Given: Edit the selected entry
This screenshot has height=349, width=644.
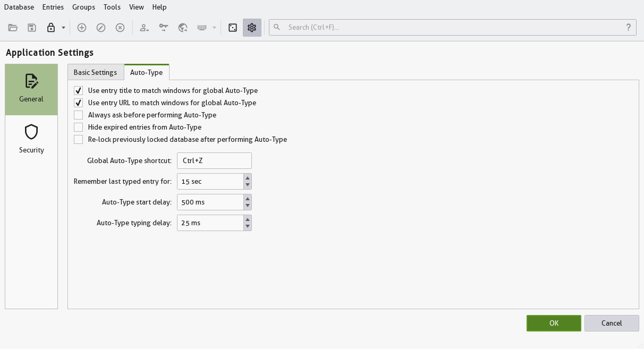Looking at the screenshot, I should click(101, 27).
